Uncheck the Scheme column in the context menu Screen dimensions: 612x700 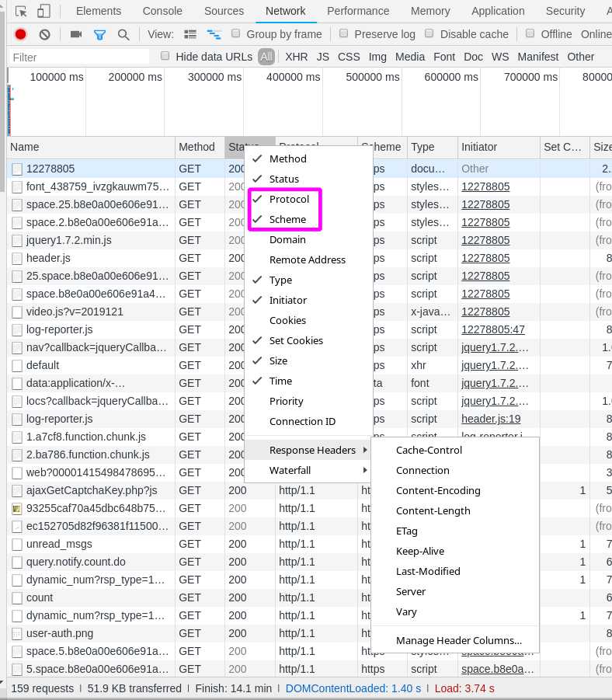pos(309,219)
